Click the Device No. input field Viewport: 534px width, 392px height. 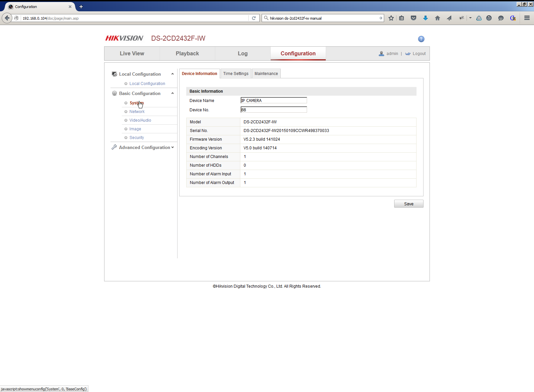point(274,110)
